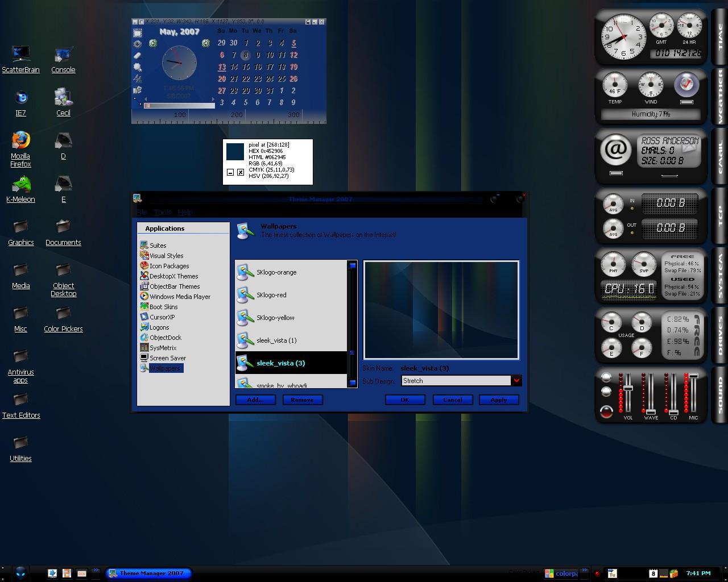
Task: Launch Mozilla Firefox from the desktop
Action: [21, 149]
